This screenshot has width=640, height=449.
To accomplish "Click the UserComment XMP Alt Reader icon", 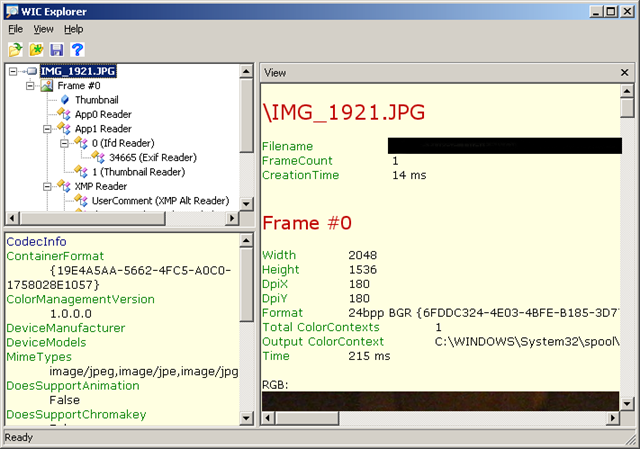I will [x=81, y=200].
